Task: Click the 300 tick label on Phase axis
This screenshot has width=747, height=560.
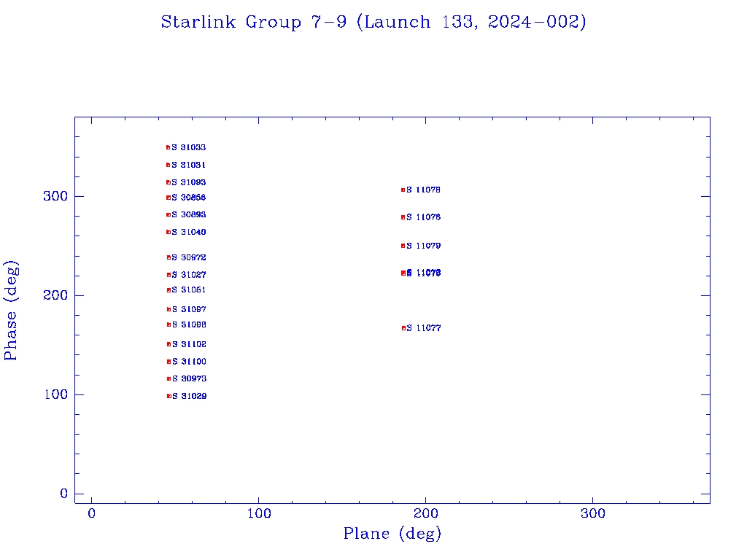Action: click(55, 196)
